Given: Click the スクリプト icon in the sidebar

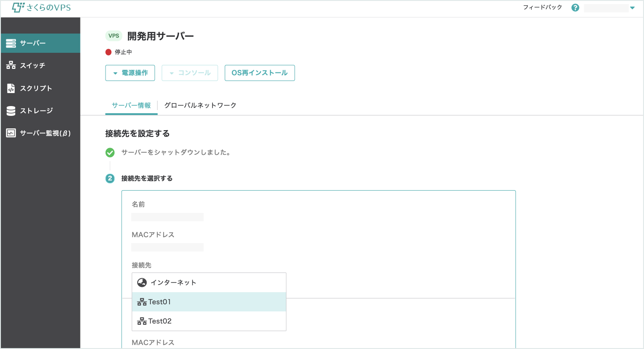Looking at the screenshot, I should (11, 88).
